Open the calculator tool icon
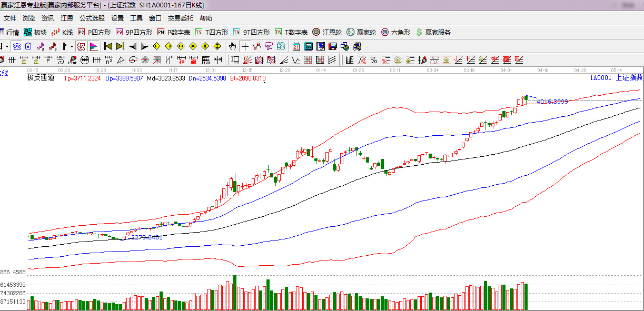644x311 pixels. tap(309, 46)
